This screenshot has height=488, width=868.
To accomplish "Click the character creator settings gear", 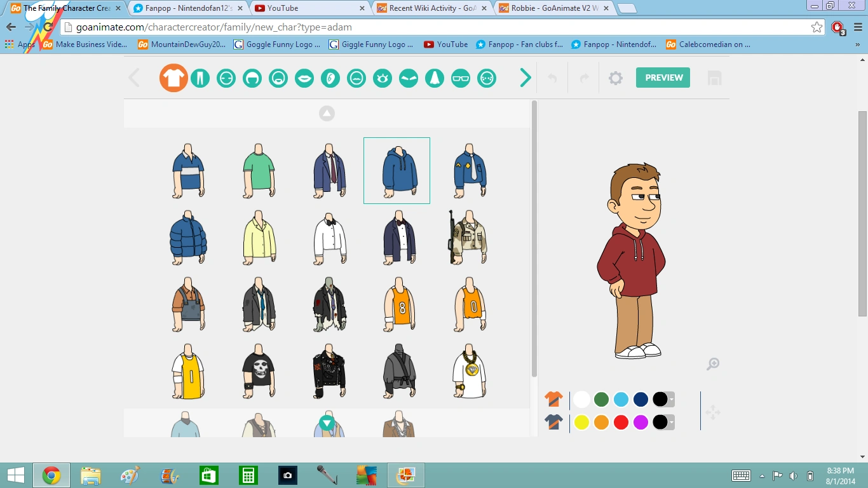I will [615, 78].
